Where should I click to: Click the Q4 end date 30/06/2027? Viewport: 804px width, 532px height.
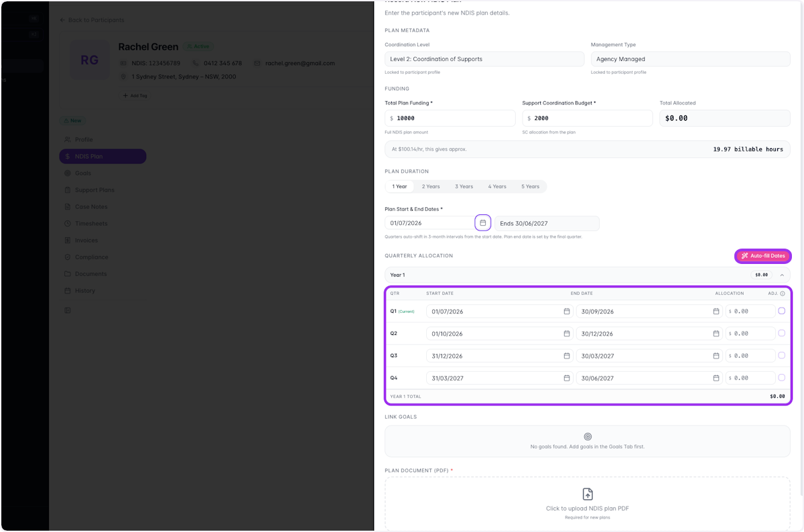pyautogui.click(x=649, y=378)
